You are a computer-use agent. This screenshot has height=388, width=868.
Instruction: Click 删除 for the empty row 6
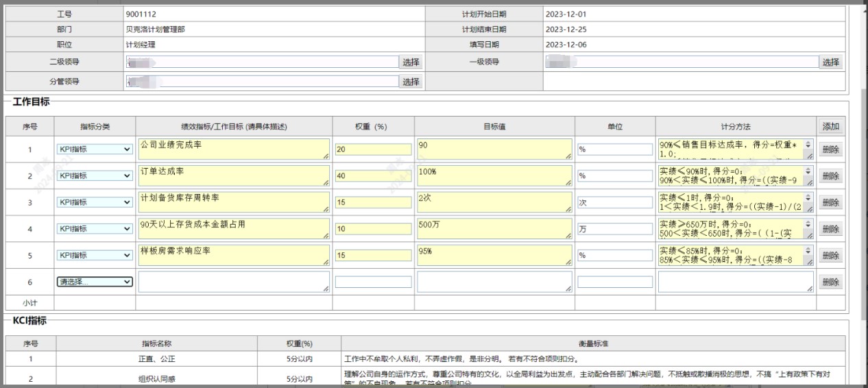click(830, 282)
